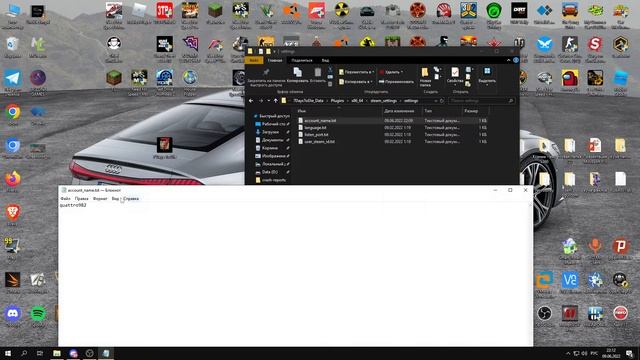Open Файл menu in Notepad

(x=65, y=199)
